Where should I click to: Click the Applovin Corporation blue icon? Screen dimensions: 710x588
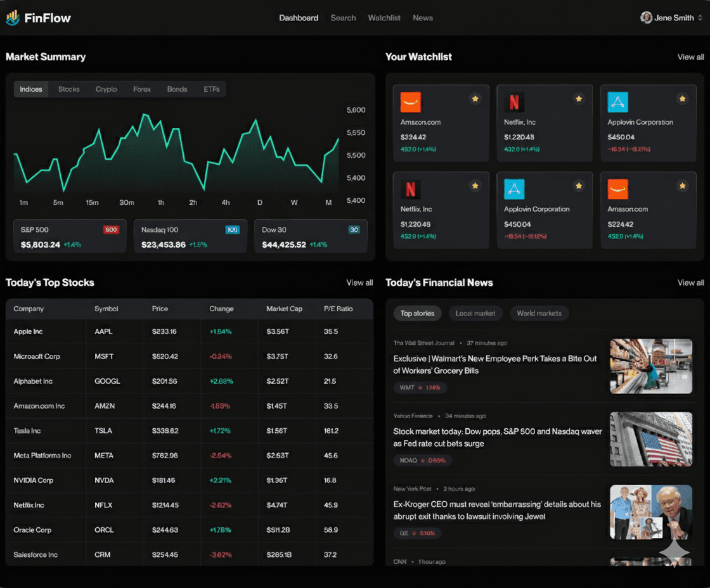tap(618, 101)
